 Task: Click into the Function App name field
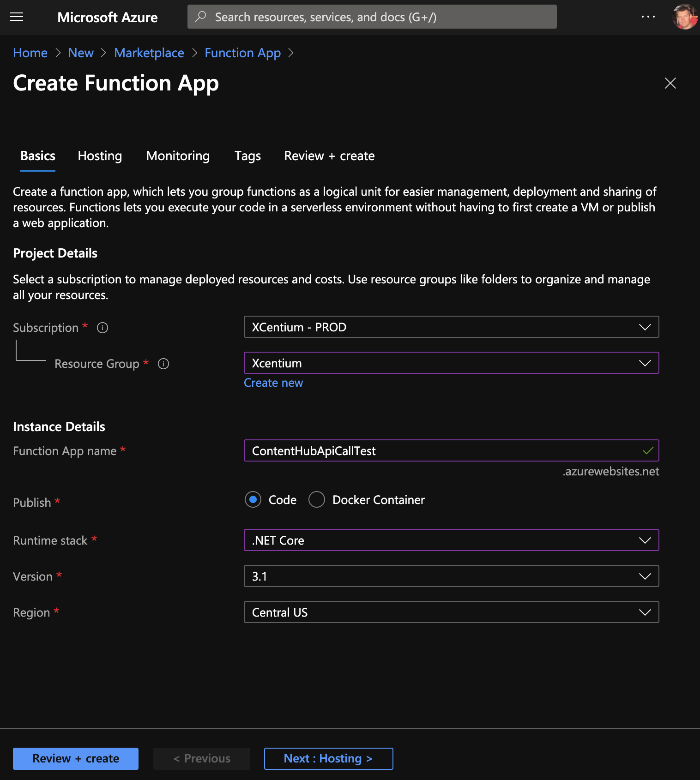451,450
